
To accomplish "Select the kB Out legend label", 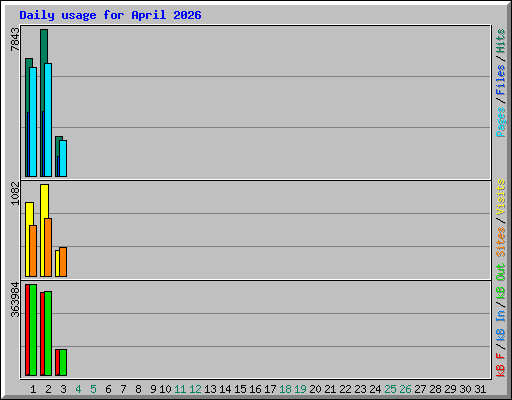I will tap(500, 282).
